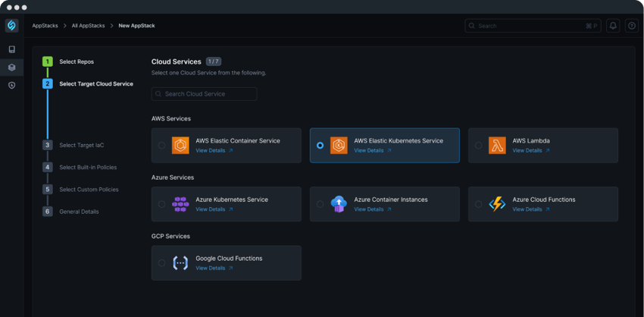The image size is (644, 317).
Task: Select the Azure Container Instances radio button
Action: [x=320, y=204]
